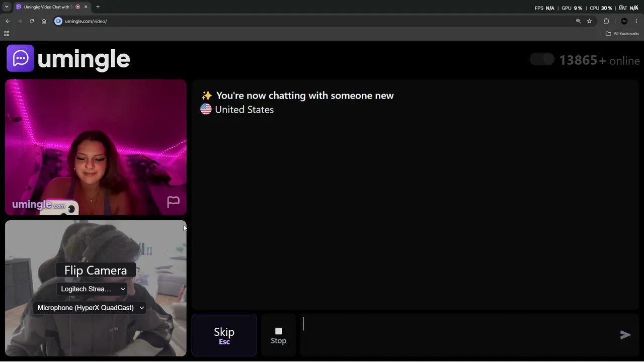Open the Chrome three-dot menu

636,21
